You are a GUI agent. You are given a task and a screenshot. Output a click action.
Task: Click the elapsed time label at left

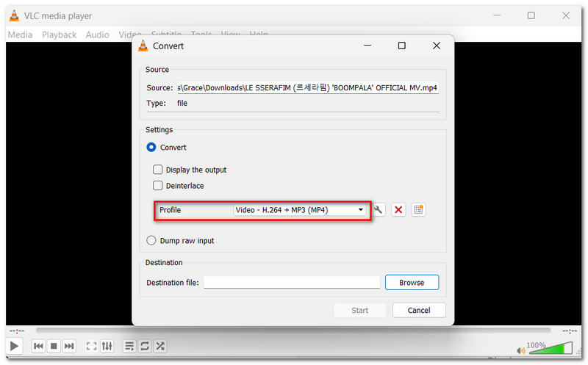click(x=17, y=331)
